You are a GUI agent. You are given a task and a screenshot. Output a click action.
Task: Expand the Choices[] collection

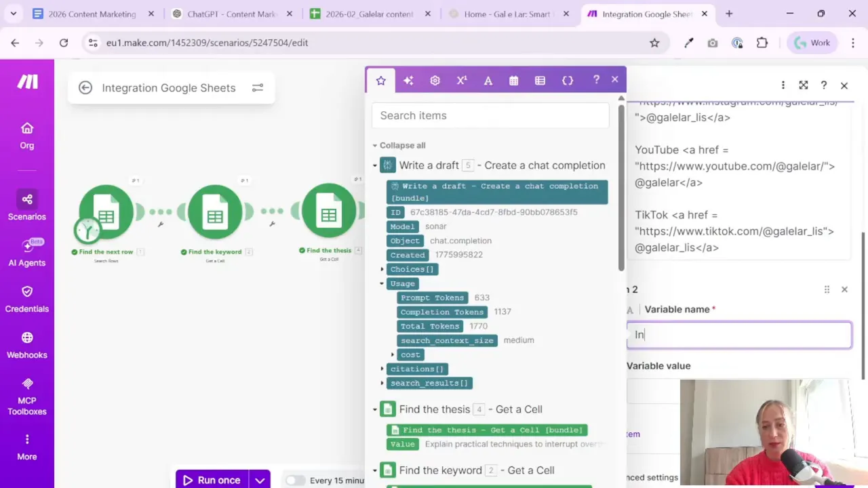[382, 269]
